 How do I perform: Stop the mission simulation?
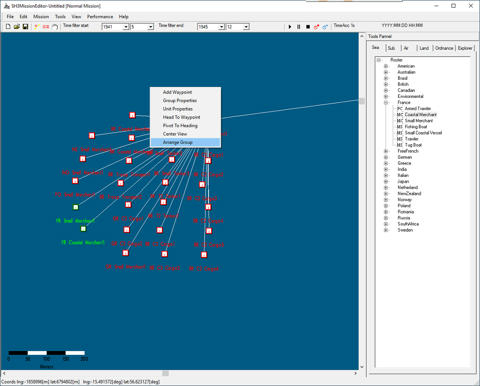(x=308, y=27)
